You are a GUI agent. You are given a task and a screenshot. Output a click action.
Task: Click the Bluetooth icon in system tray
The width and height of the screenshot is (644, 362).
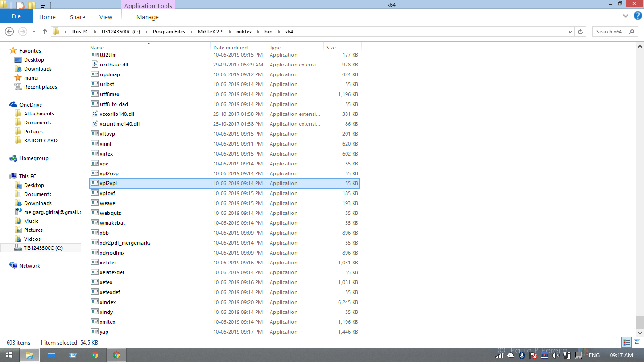point(521,355)
